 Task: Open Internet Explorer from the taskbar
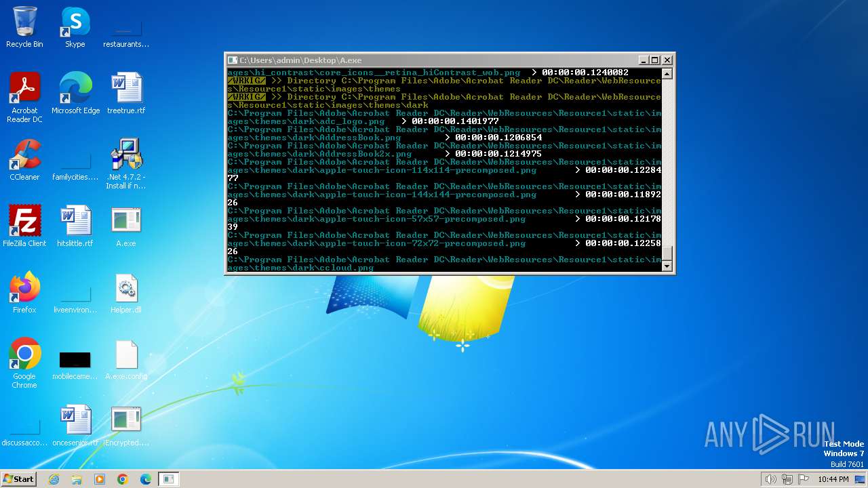coord(54,479)
